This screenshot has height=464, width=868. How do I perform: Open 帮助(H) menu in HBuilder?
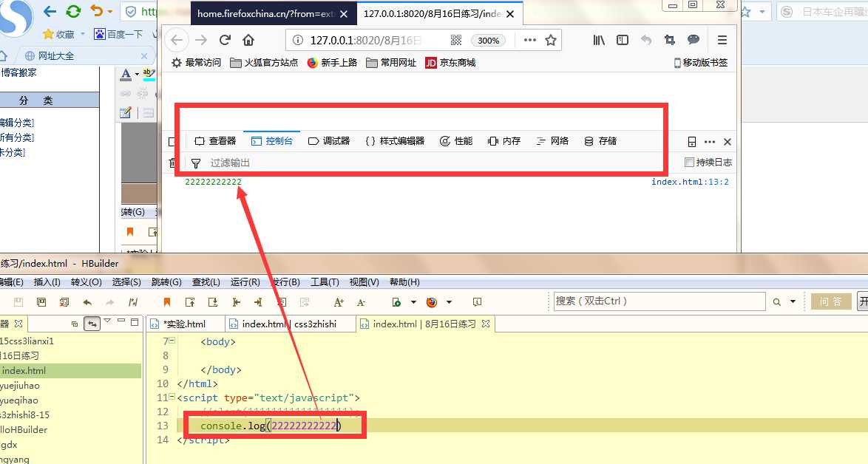point(404,282)
